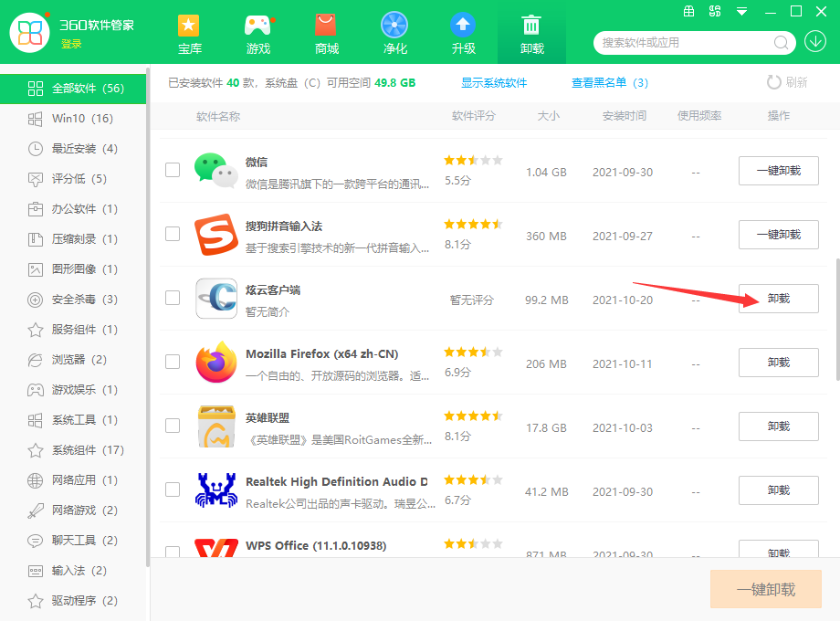Click the Mozilla Firefox app icon
This screenshot has width=840, height=621.
point(216,363)
